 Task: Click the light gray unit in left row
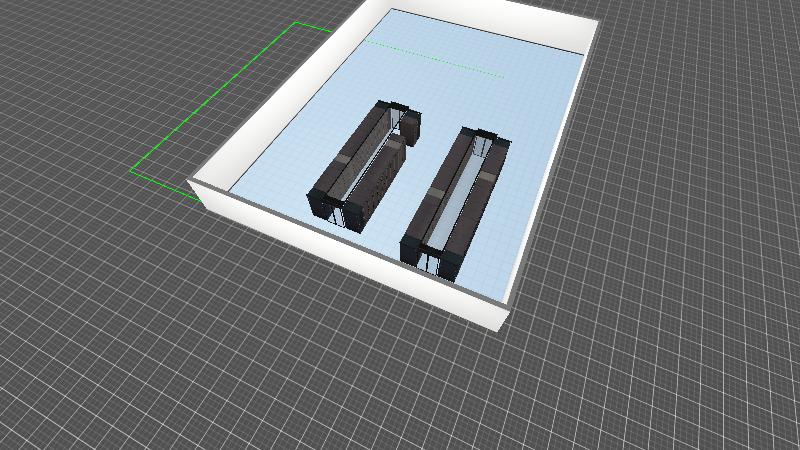tap(344, 158)
